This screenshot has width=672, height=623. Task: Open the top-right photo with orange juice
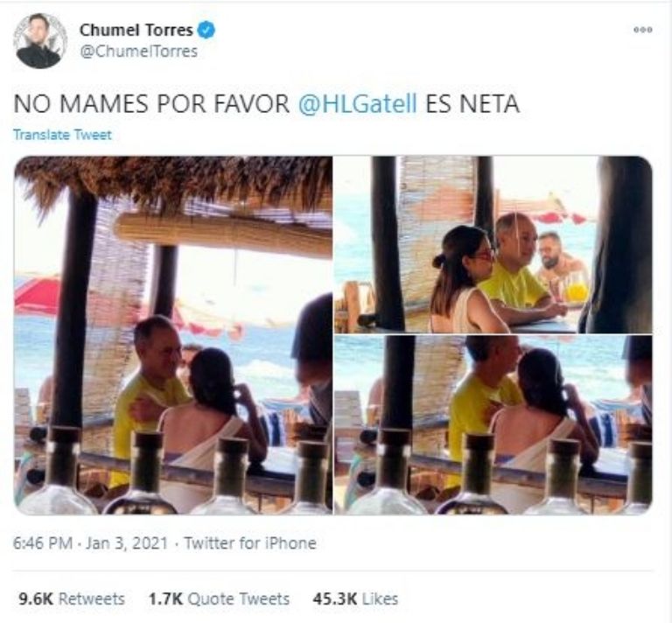coord(493,245)
